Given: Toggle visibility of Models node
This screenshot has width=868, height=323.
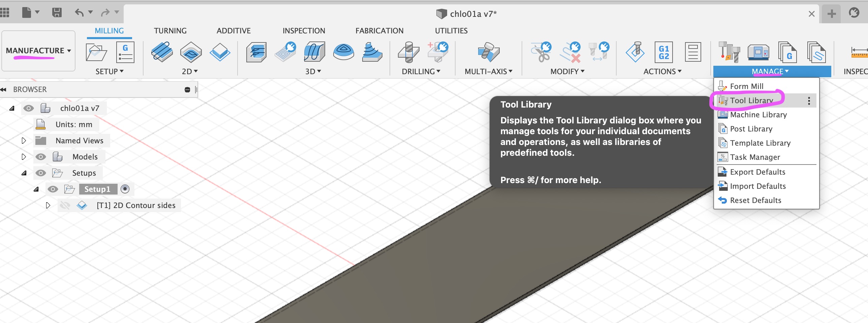Looking at the screenshot, I should 41,157.
